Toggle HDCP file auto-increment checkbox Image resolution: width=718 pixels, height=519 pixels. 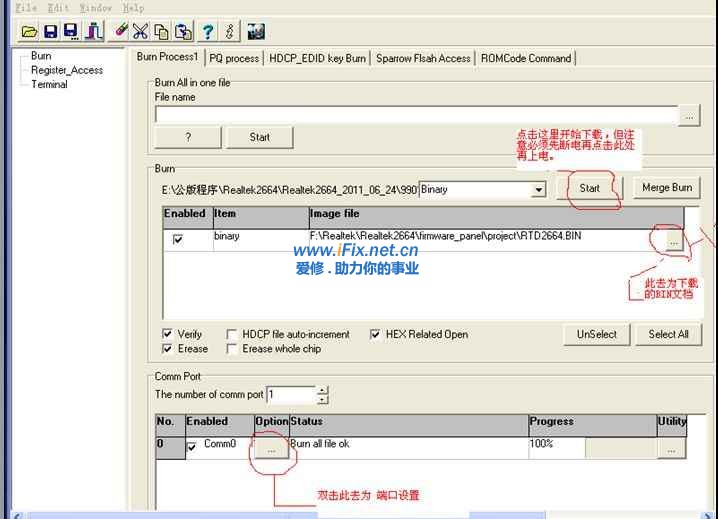click(232, 334)
